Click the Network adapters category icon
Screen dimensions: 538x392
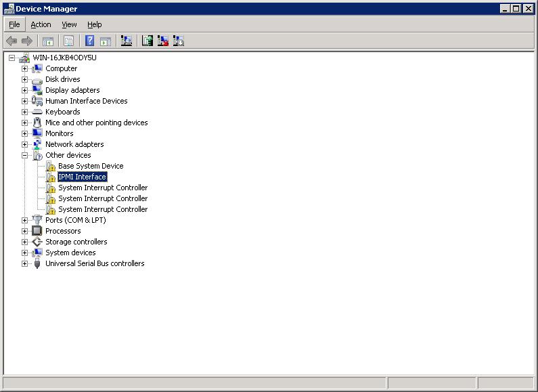(37, 144)
